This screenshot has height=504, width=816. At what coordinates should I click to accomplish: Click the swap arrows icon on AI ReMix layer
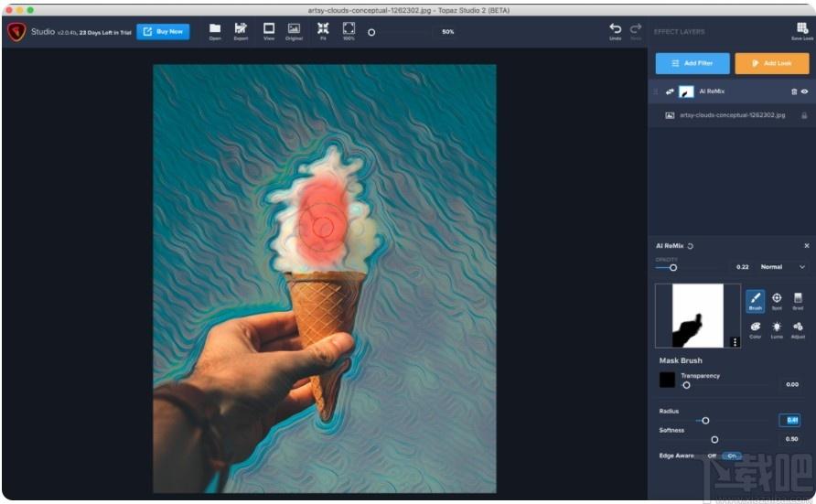coord(670,91)
